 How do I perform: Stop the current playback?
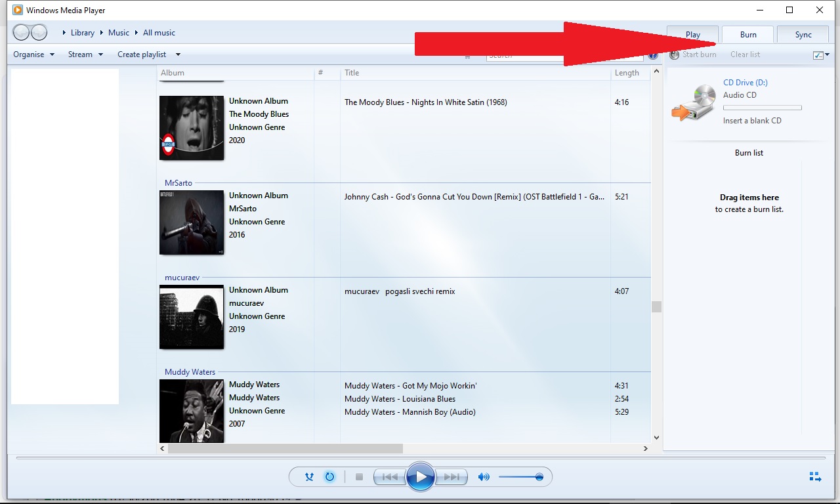click(359, 477)
